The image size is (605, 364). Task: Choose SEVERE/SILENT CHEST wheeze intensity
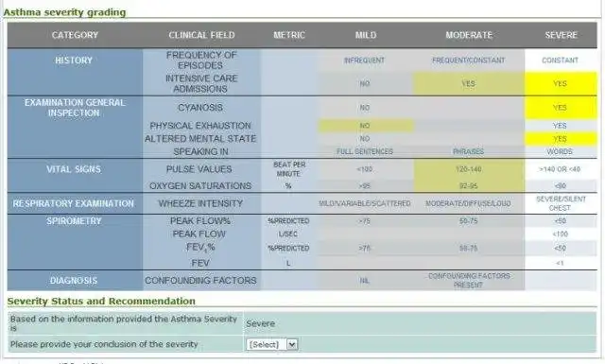coord(561,203)
